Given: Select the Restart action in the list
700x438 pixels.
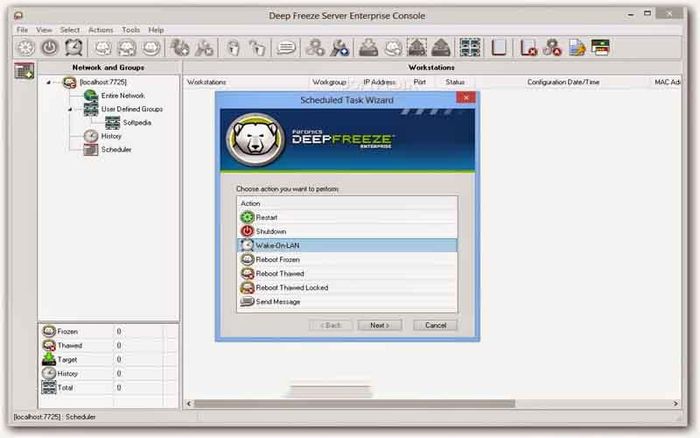Looking at the screenshot, I should pyautogui.click(x=347, y=217).
